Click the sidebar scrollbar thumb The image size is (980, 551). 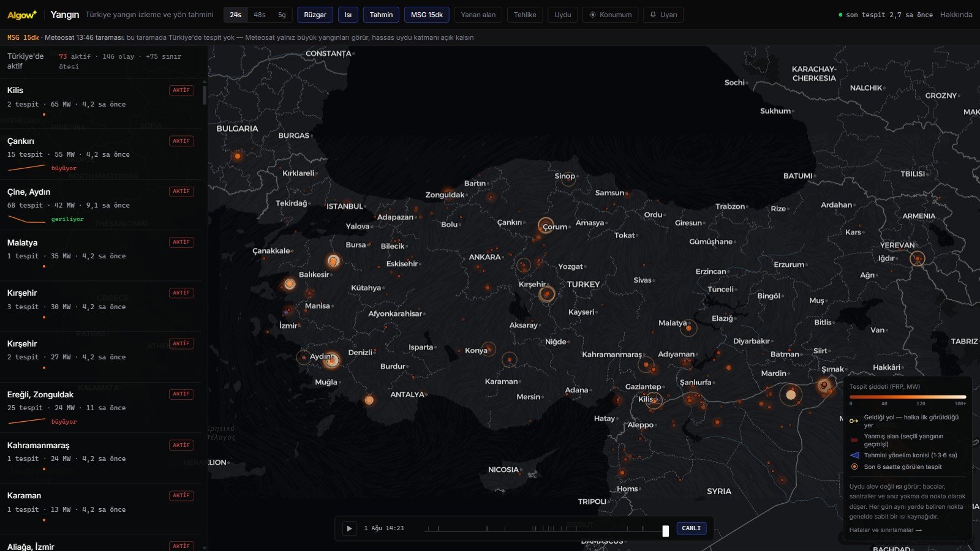[x=204, y=95]
